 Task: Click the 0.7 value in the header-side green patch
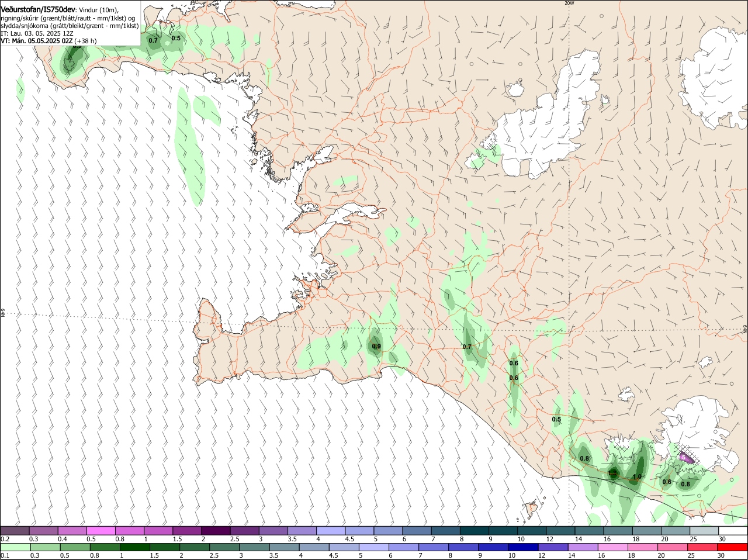click(153, 40)
